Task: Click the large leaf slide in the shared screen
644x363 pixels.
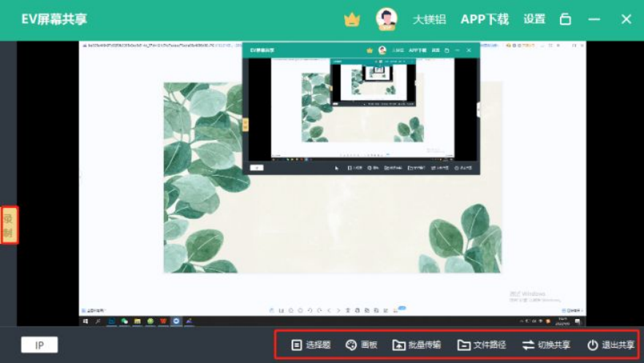Action: tap(333, 178)
